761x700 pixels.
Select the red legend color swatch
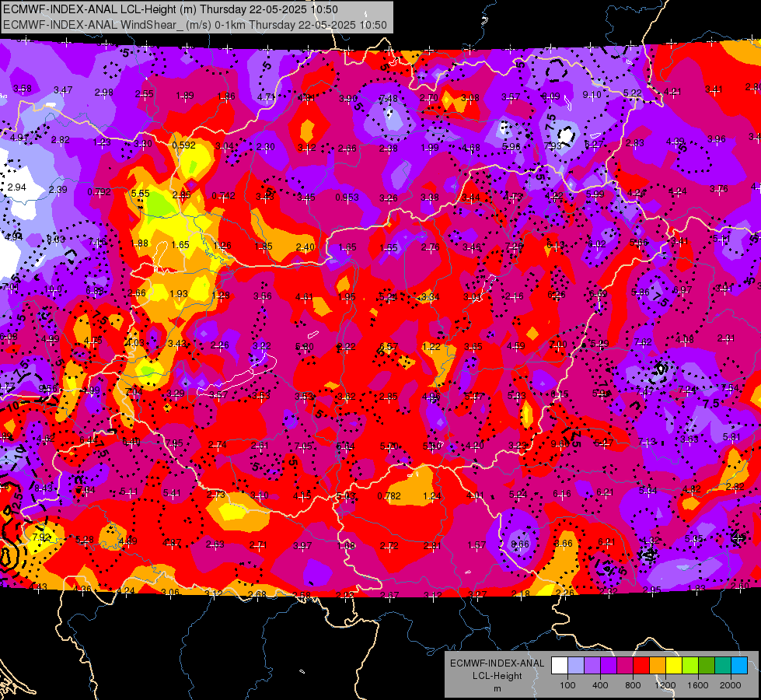pyautogui.click(x=641, y=666)
